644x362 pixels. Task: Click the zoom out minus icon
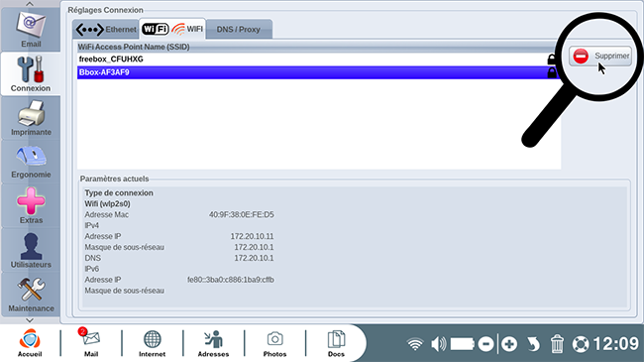(x=485, y=344)
